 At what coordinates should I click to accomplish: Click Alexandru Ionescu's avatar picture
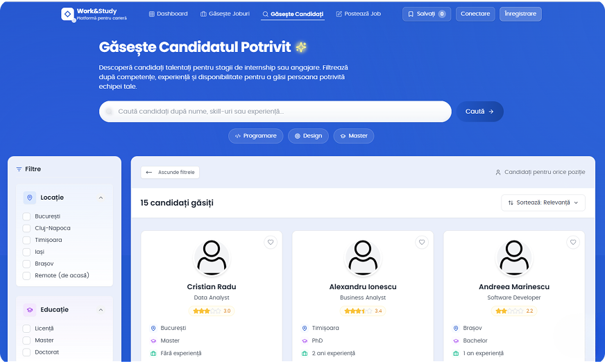[363, 258]
